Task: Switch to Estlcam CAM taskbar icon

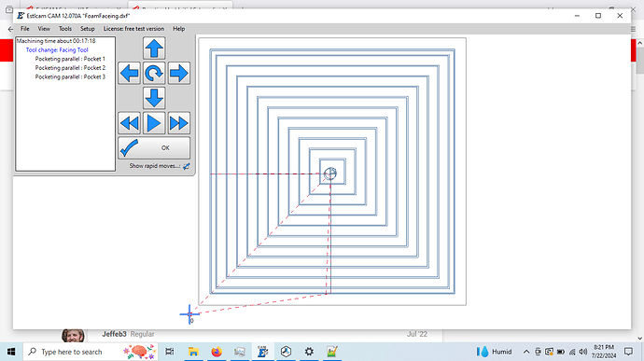Action: tap(263, 352)
